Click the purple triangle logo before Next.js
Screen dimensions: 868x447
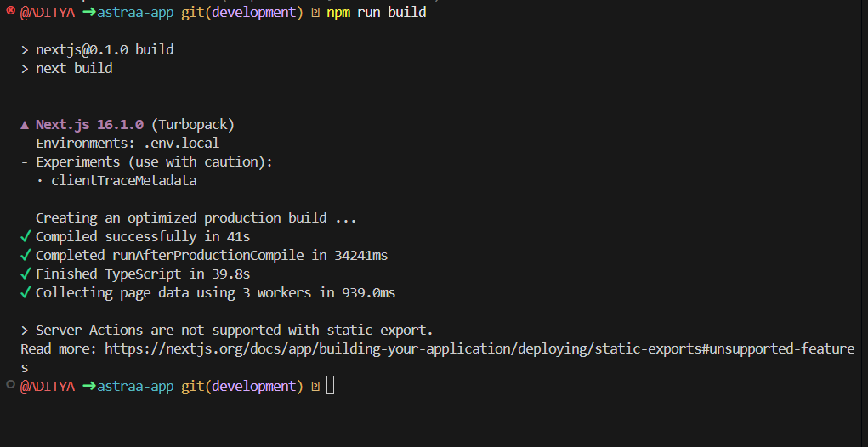(x=25, y=125)
